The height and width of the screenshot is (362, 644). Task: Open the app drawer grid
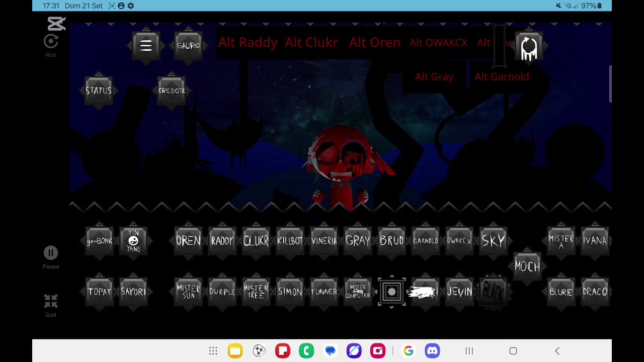pos(213,351)
